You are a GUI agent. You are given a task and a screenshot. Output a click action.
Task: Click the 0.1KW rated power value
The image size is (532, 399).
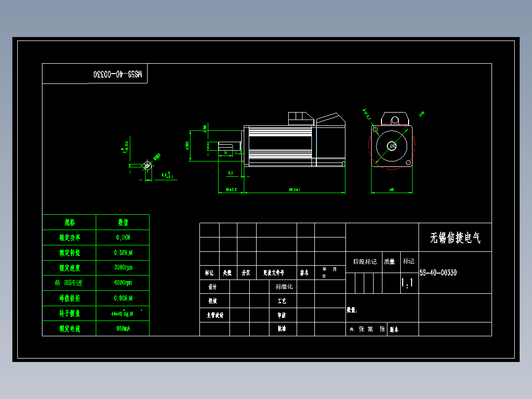click(x=122, y=237)
